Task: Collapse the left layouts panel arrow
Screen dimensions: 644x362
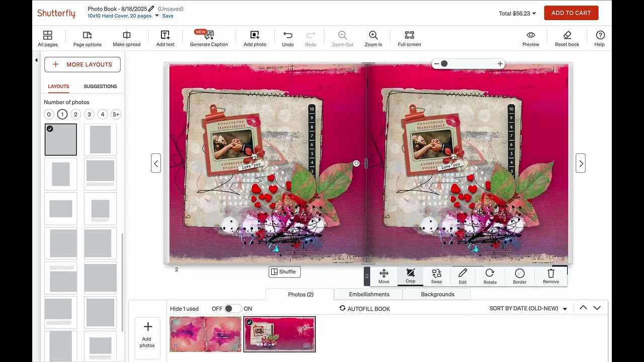Action: (x=36, y=60)
